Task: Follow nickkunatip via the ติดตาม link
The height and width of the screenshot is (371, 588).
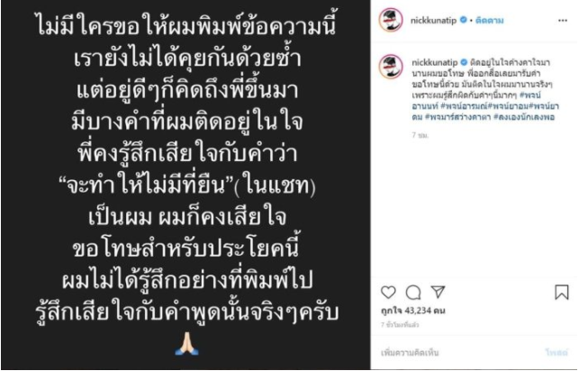Action: [489, 20]
